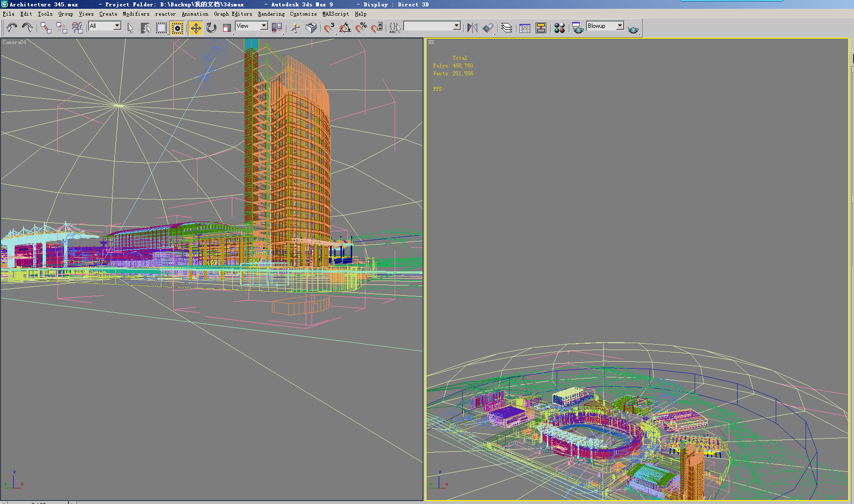Click the Use Pivot Point Center icon
This screenshot has height=504, width=854.
point(277,28)
